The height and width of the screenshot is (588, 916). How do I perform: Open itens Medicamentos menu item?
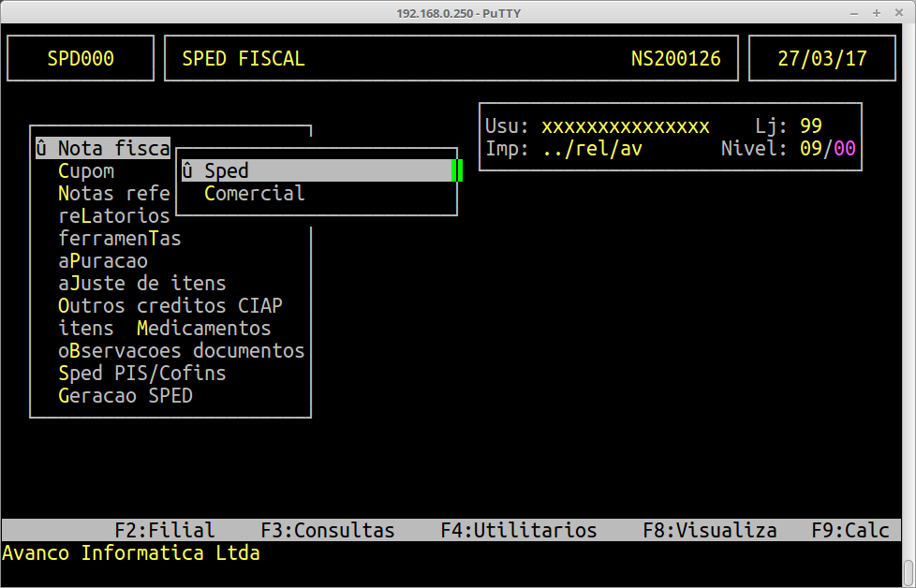(x=164, y=329)
